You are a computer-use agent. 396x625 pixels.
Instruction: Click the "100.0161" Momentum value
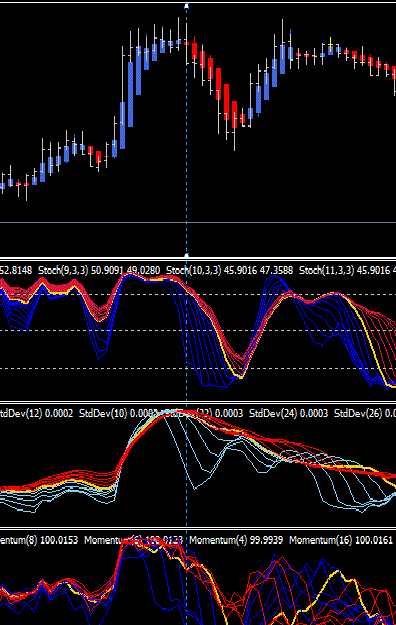click(374, 540)
